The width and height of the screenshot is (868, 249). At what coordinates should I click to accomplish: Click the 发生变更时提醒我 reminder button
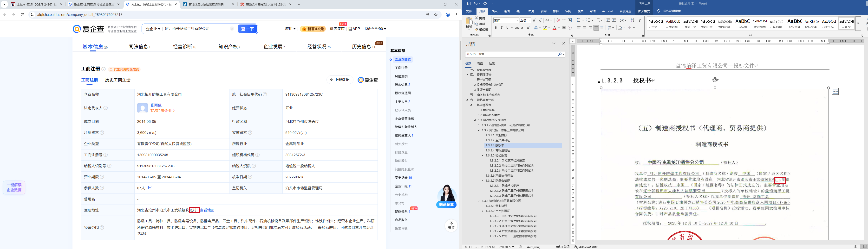pos(124,69)
